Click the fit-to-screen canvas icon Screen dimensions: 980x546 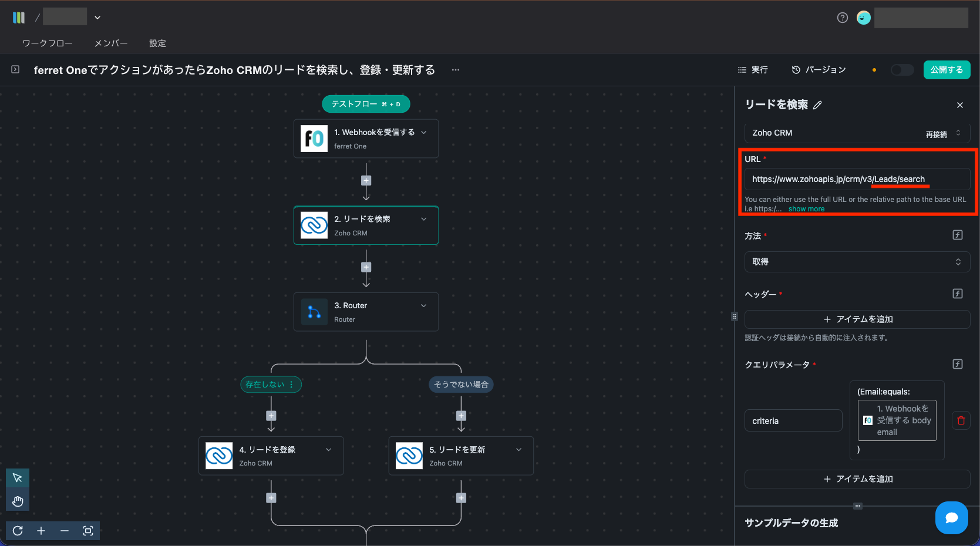pos(88,531)
